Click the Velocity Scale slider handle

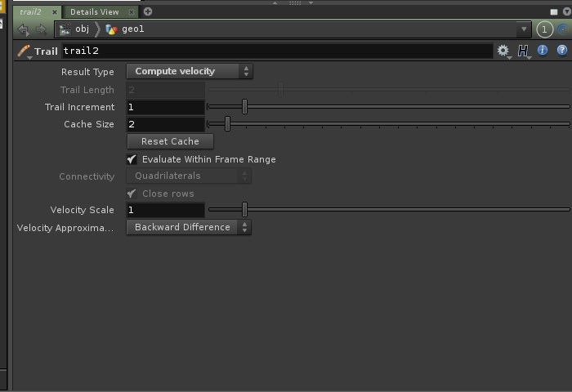pos(244,210)
